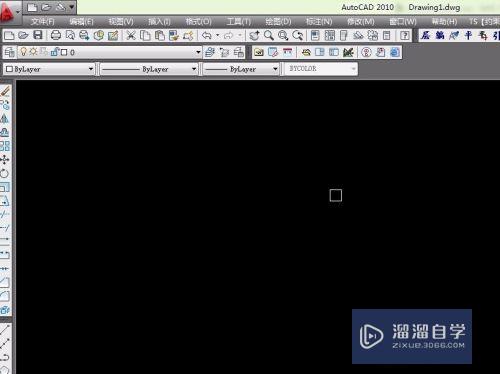Screen dimensions: 500x374
Task: Open plot preview icon
Action: click(70, 35)
